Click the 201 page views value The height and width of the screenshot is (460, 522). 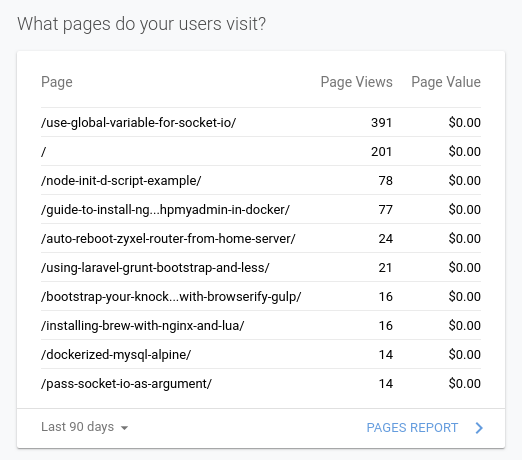381,152
